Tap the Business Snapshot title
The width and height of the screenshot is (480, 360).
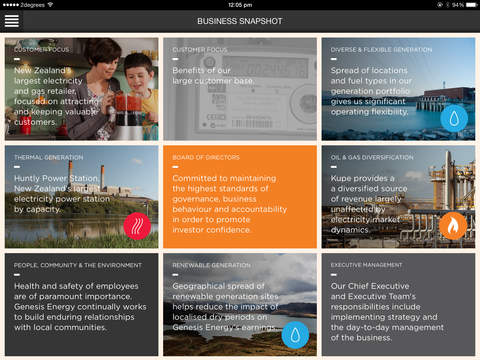[x=240, y=21]
